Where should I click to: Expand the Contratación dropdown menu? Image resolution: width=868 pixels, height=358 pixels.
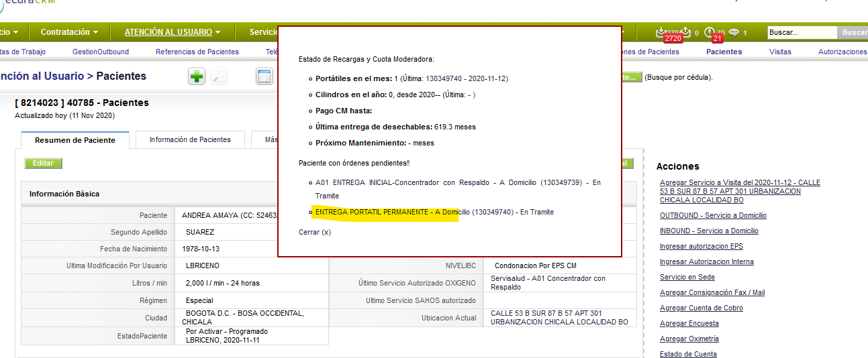70,32
